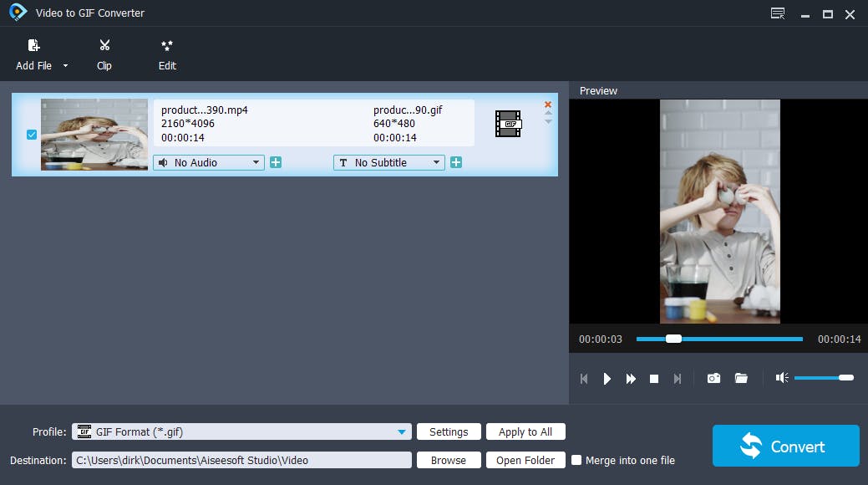Close the Video to GIF Converter window
The width and height of the screenshot is (868, 485).
[x=850, y=14]
